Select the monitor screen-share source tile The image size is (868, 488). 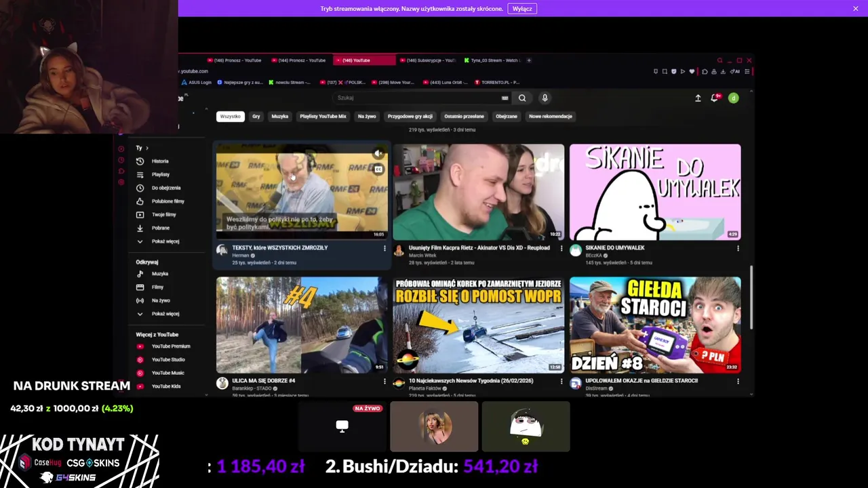point(342,426)
